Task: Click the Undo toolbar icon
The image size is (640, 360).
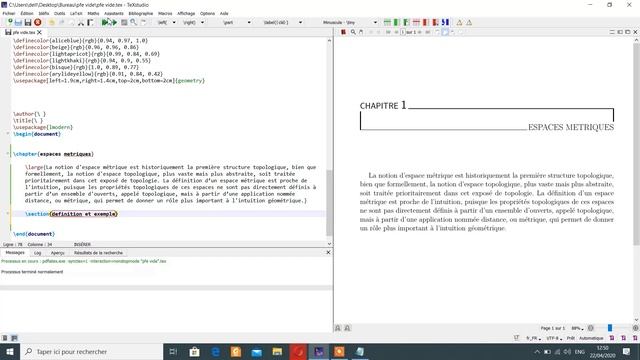Action: (52, 22)
